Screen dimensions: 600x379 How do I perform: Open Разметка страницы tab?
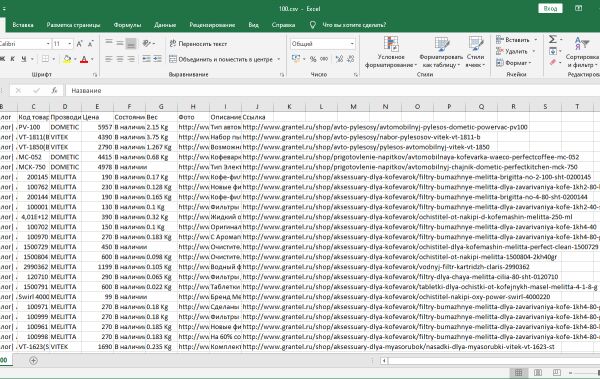pyautogui.click(x=73, y=25)
